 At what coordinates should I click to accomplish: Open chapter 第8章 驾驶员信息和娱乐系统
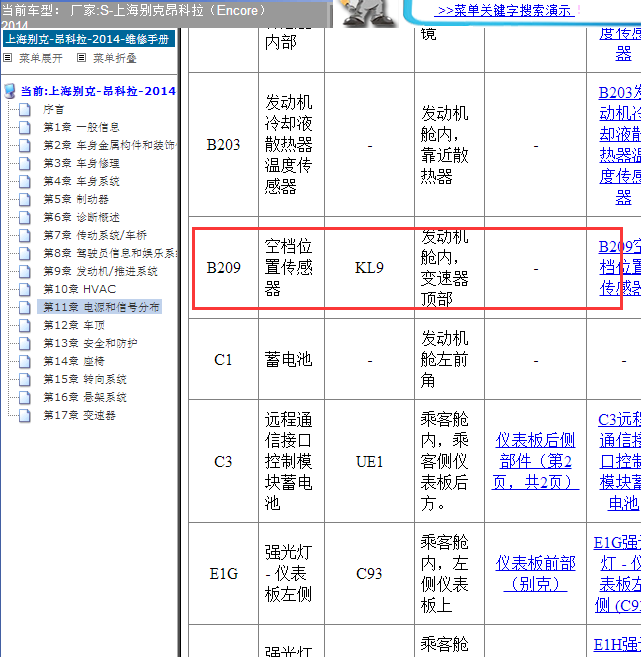click(x=110, y=253)
